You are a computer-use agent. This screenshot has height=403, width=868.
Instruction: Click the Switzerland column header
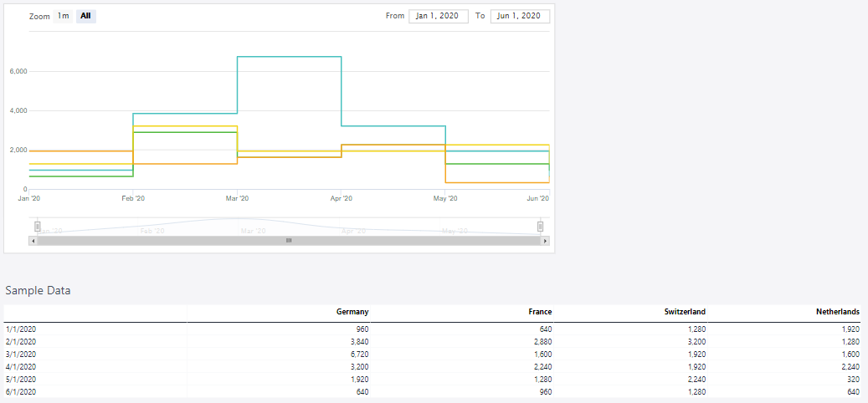click(686, 312)
